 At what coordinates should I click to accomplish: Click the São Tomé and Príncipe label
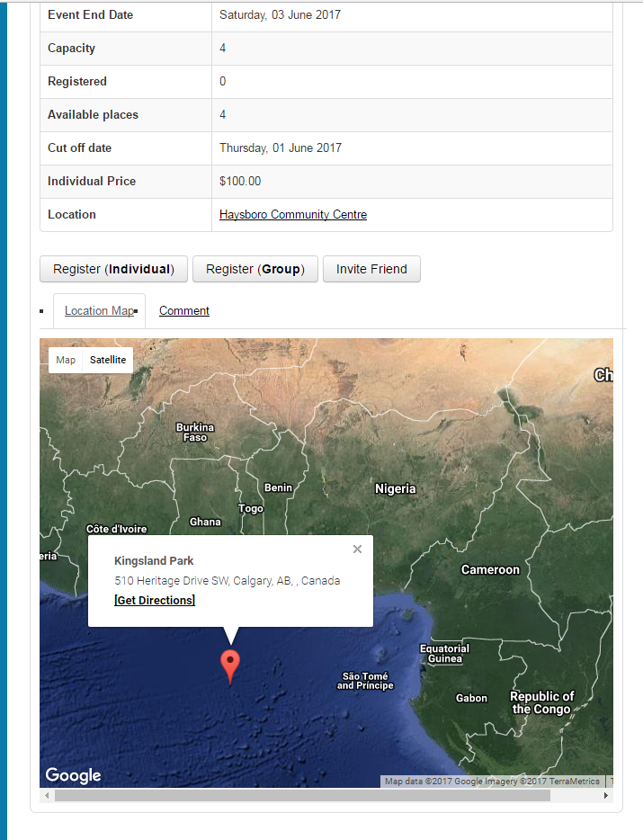pos(365,681)
